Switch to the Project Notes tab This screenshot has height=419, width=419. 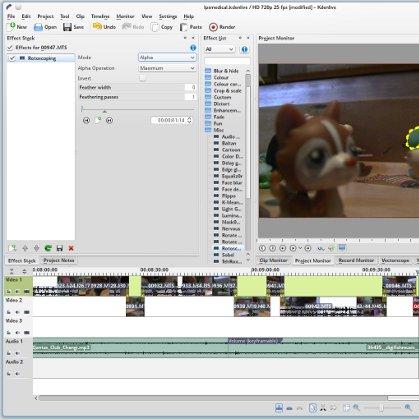coord(59,260)
